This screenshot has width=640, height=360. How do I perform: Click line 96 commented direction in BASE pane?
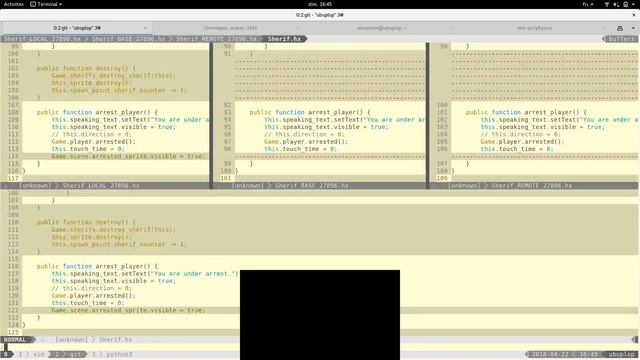(x=304, y=134)
